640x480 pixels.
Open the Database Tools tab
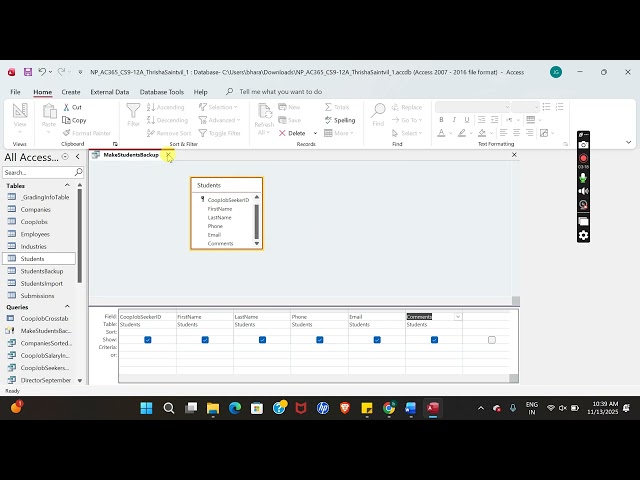[161, 92]
